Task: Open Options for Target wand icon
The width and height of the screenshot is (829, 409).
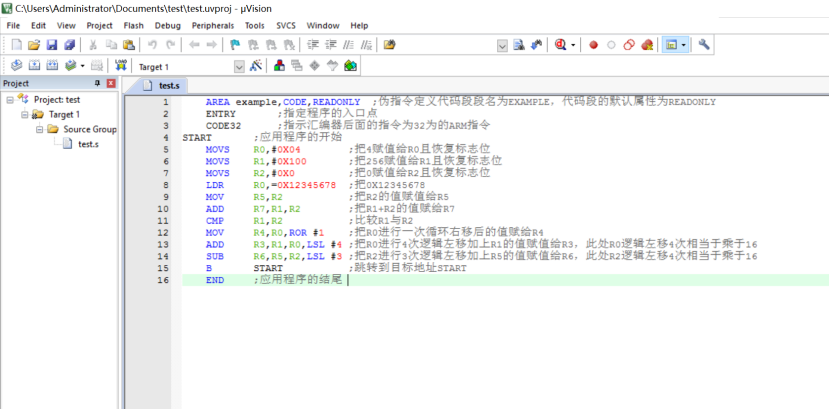Action: pyautogui.click(x=256, y=66)
